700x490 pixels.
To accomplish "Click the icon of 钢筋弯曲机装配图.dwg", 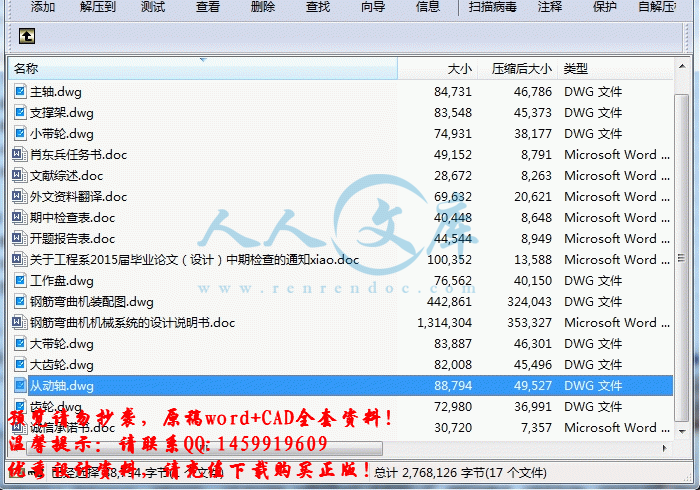I will click(x=20, y=302).
